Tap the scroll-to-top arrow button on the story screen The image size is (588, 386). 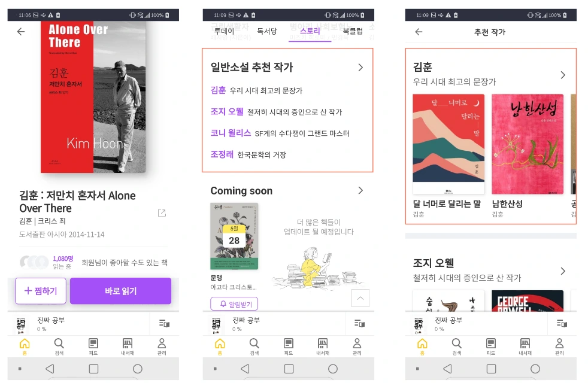pyautogui.click(x=360, y=298)
